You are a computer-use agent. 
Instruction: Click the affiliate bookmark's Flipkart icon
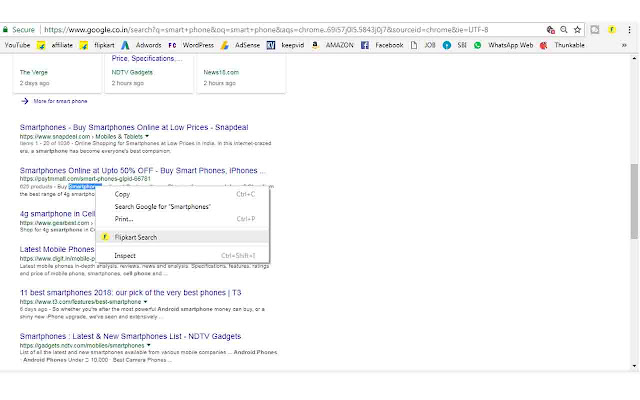click(x=41, y=45)
